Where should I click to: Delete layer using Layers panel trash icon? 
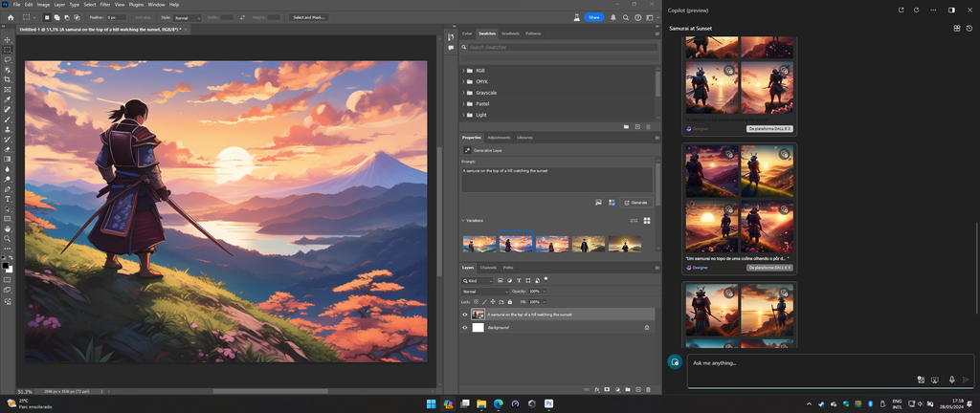(648, 389)
